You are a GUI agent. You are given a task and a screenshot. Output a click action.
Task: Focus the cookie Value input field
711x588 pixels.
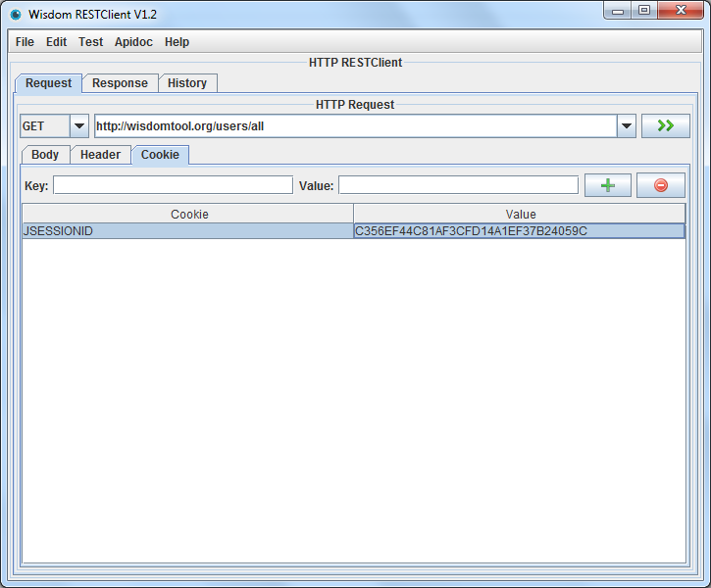pyautogui.click(x=458, y=185)
